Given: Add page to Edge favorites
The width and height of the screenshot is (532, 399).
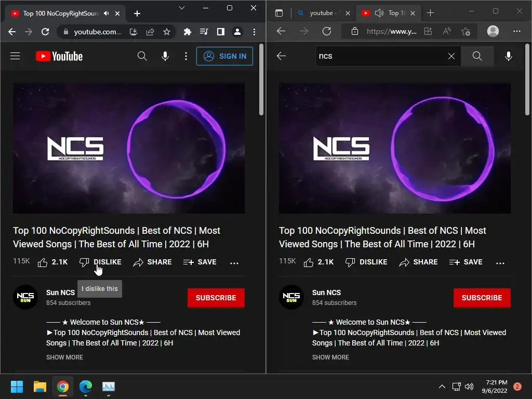Looking at the screenshot, I should [x=466, y=32].
